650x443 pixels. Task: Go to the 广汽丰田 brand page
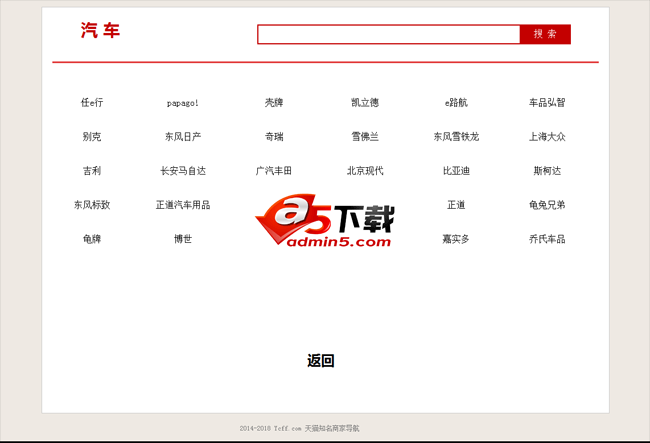coord(274,170)
